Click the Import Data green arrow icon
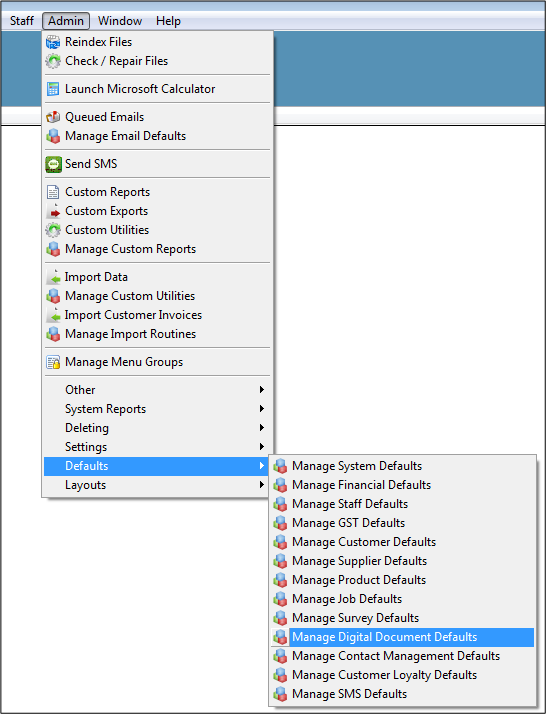This screenshot has width=546, height=714. click(x=53, y=277)
